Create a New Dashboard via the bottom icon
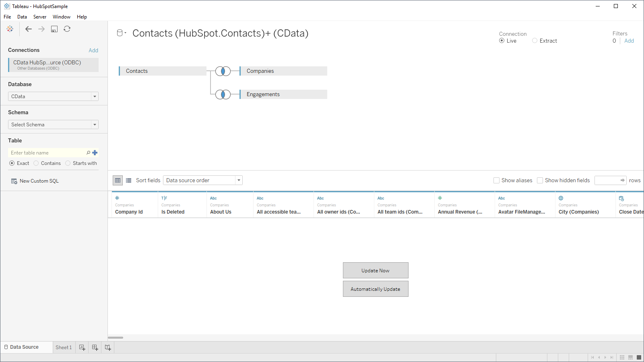The image size is (644, 362). pyautogui.click(x=95, y=347)
